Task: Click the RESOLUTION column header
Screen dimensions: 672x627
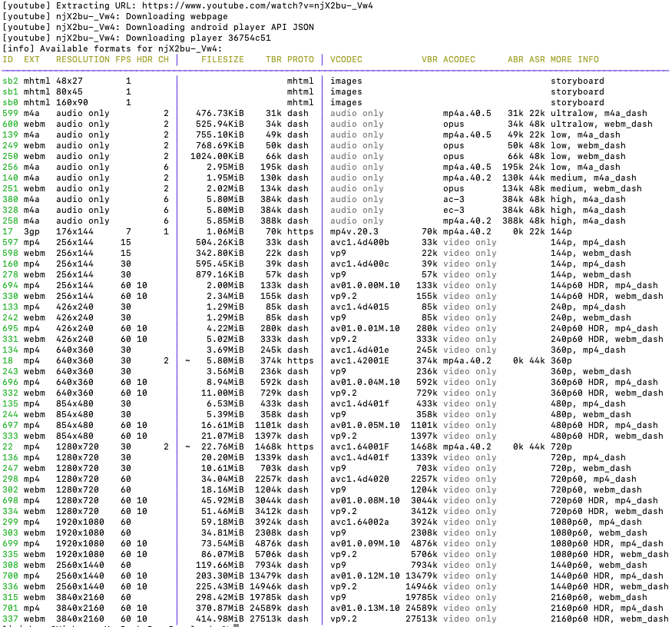Action: [x=82, y=59]
